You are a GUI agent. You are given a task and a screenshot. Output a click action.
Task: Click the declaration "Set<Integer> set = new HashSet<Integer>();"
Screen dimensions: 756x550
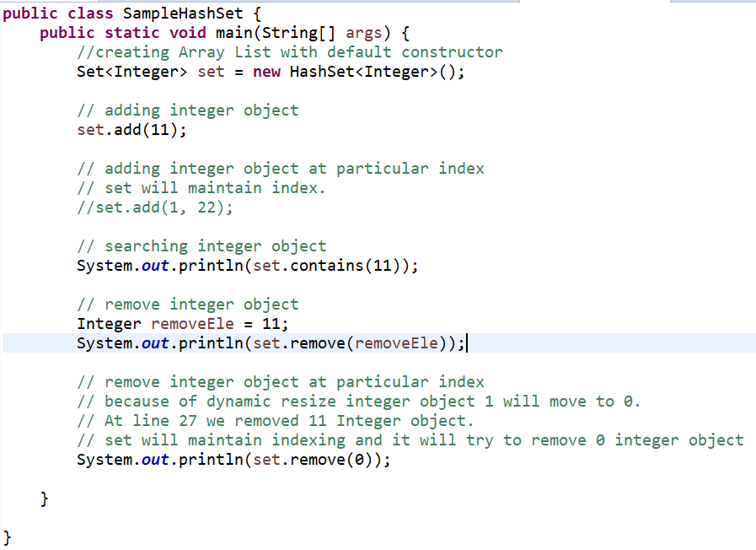(271, 72)
